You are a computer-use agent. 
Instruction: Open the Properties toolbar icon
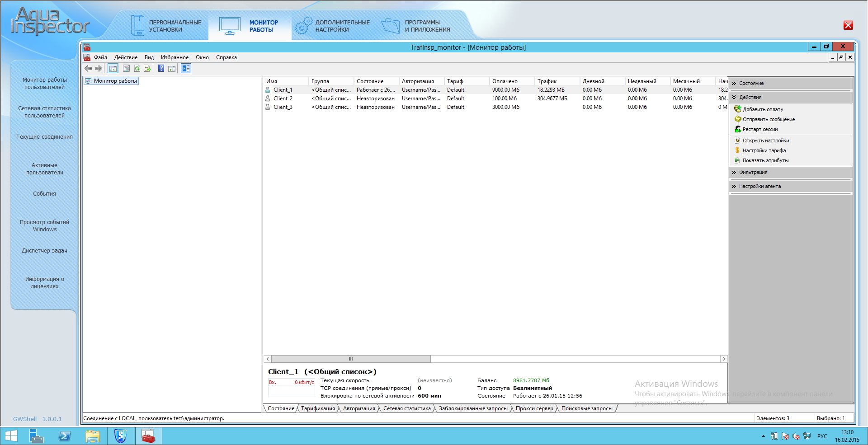[x=126, y=69]
